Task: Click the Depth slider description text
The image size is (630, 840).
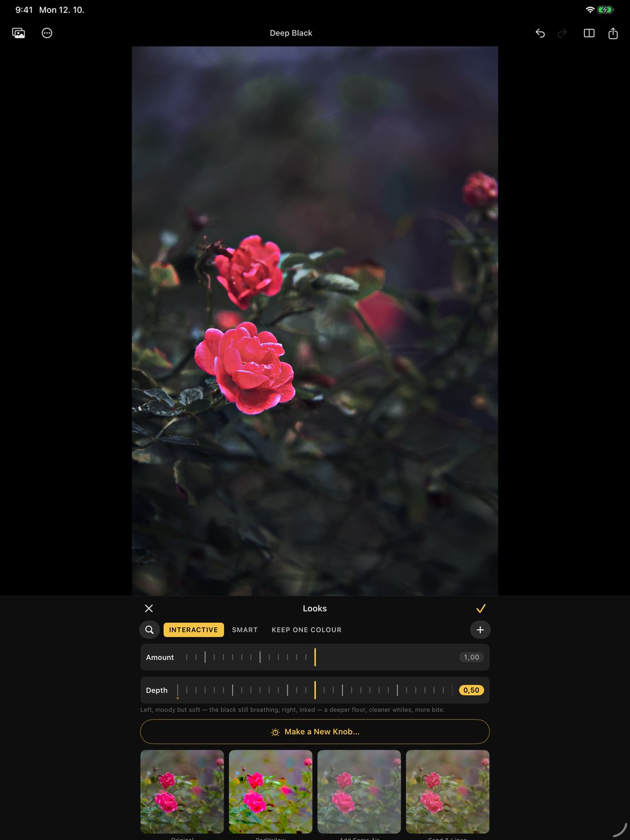Action: click(x=293, y=710)
